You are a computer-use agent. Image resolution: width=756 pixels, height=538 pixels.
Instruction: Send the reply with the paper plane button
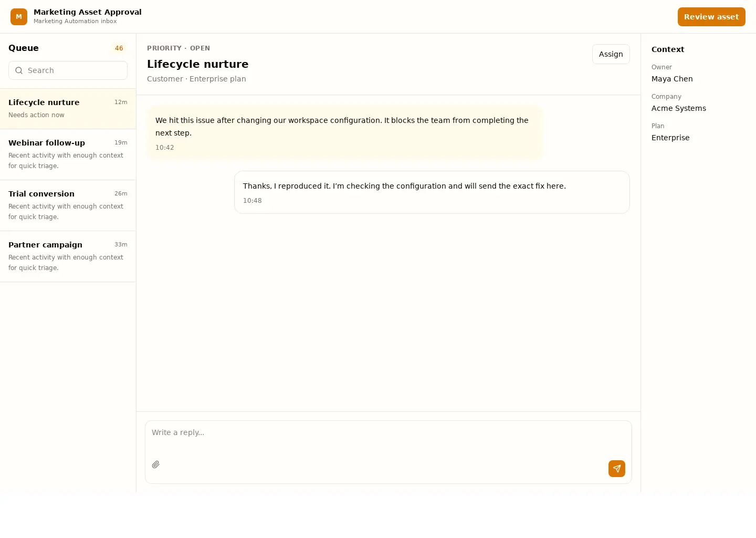tap(617, 469)
